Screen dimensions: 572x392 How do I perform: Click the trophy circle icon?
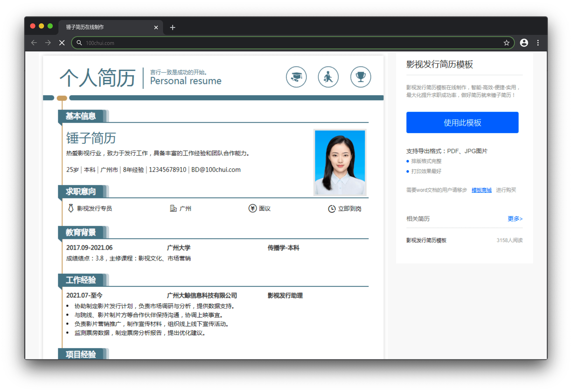point(360,77)
